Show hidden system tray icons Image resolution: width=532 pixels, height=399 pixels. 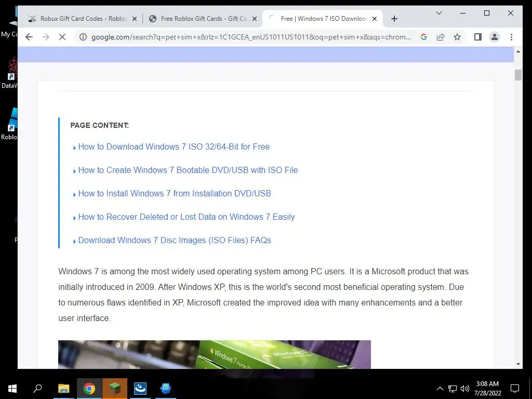(440, 389)
